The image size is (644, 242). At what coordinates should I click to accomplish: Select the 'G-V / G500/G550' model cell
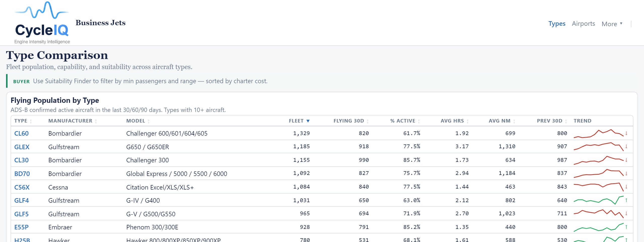(151, 214)
